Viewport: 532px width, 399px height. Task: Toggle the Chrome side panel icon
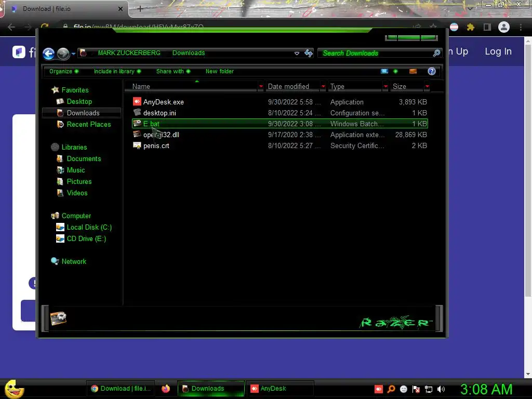click(487, 27)
